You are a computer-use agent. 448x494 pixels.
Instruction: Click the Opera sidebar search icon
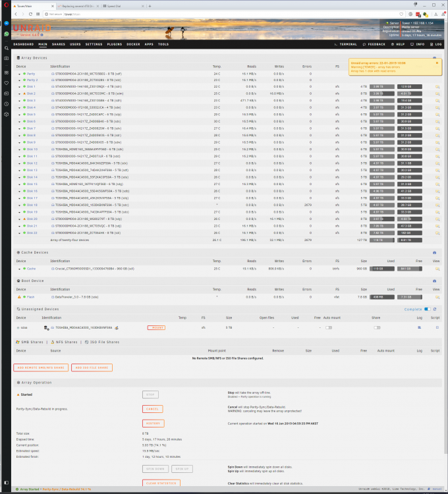pyautogui.click(x=7, y=48)
